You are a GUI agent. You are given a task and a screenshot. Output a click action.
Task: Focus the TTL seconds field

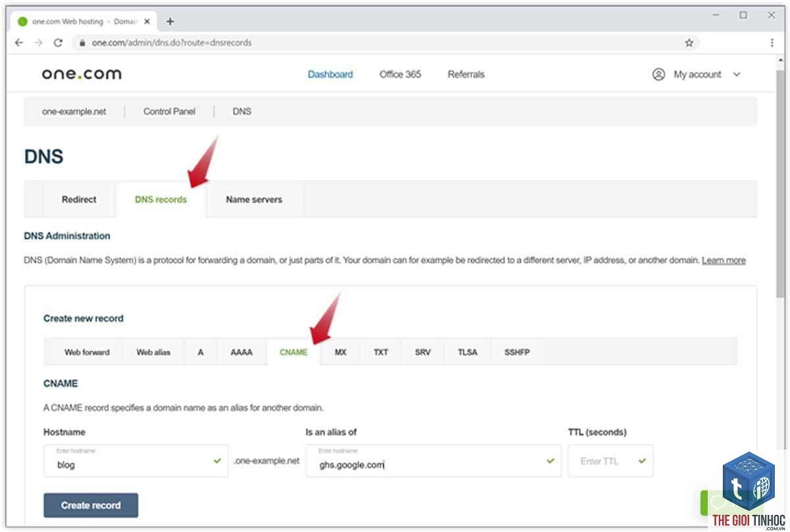(x=611, y=461)
